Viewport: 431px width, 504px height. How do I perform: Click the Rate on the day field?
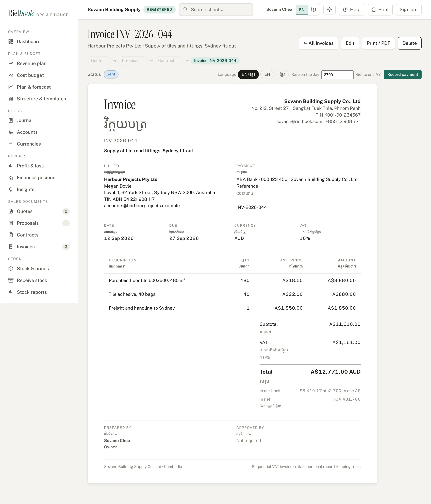337,75
